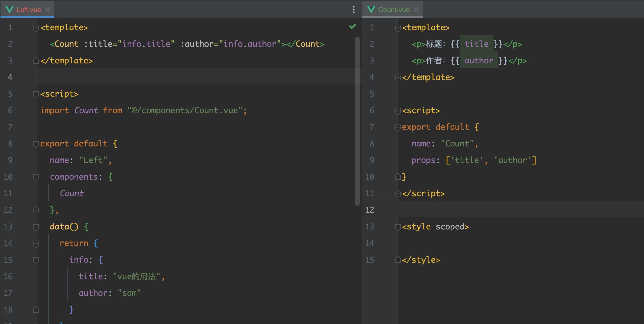Click the 标题 label text in Count.vue
This screenshot has height=324, width=644.
click(434, 44)
